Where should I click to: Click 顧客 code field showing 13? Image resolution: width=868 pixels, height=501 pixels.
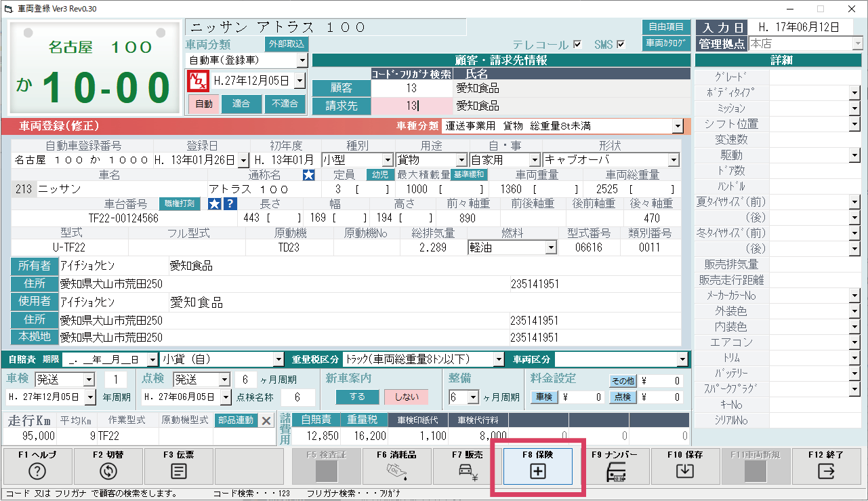pyautogui.click(x=411, y=88)
